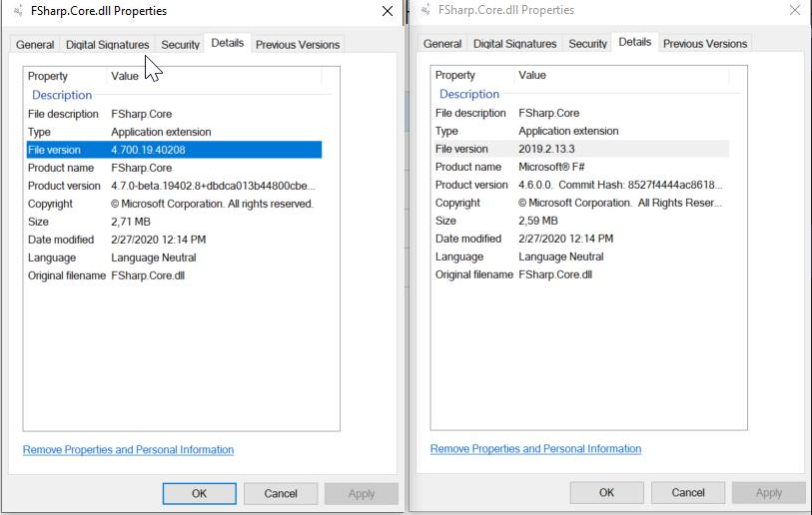The height and width of the screenshot is (515, 812).
Task: Select File description row in left window
Action: coord(174,114)
